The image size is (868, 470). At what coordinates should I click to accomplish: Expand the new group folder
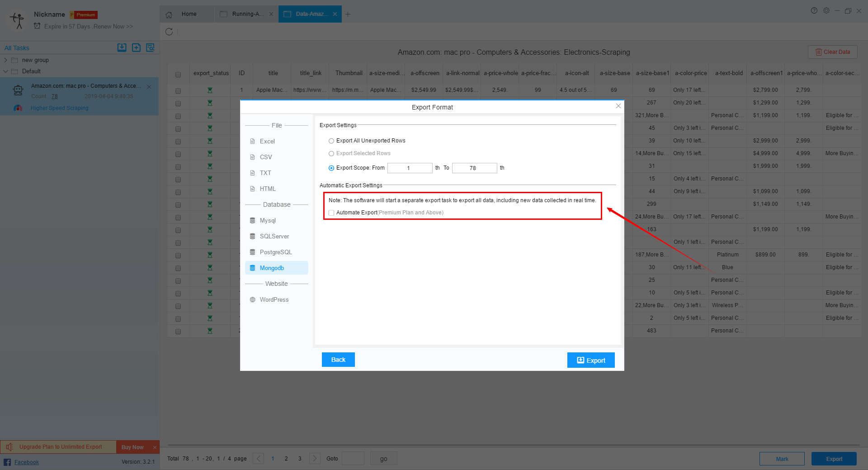point(5,60)
